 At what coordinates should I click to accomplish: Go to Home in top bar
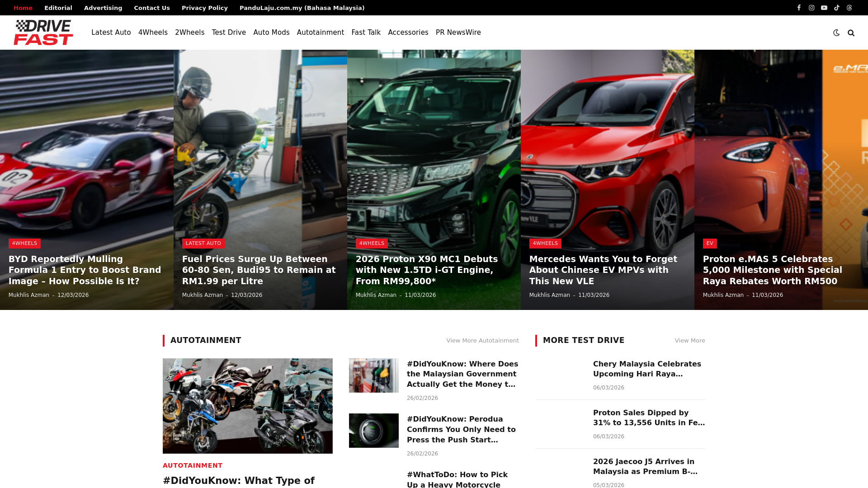23,8
